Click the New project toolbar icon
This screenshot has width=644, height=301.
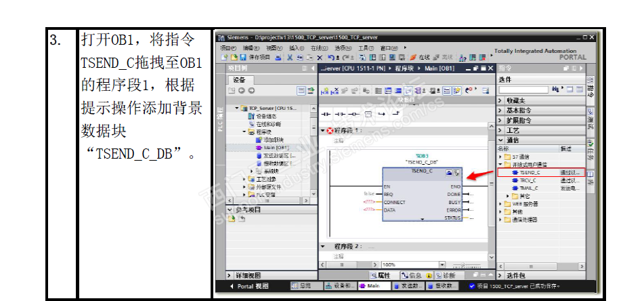pyautogui.click(x=224, y=57)
